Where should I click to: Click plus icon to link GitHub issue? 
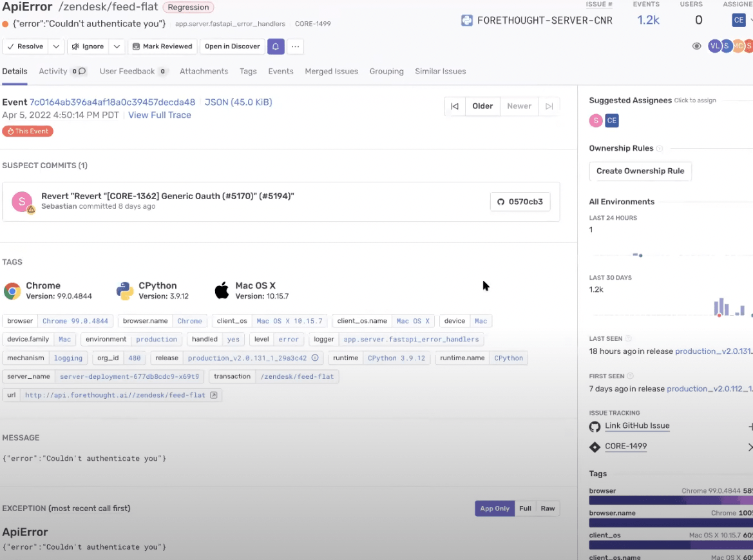[750, 427]
